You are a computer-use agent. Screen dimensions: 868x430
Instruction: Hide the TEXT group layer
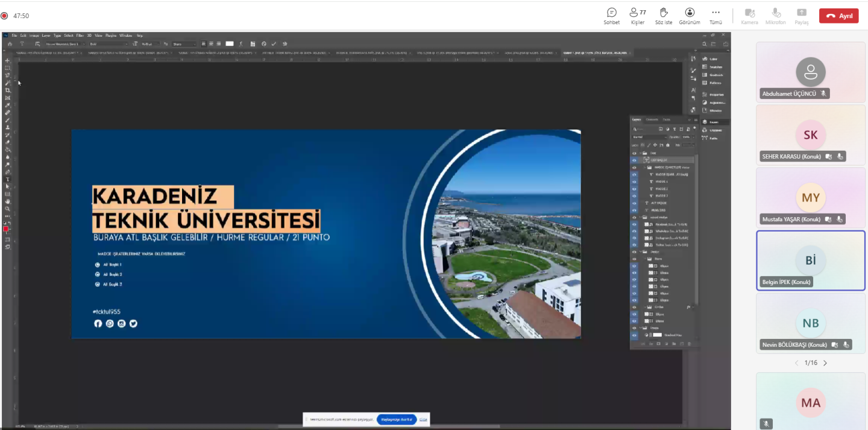point(634,154)
